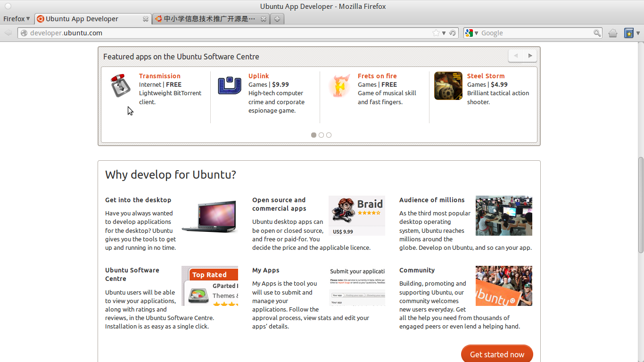Image resolution: width=644 pixels, height=362 pixels.
Task: Go back with the back arrow
Action: pos(8,33)
